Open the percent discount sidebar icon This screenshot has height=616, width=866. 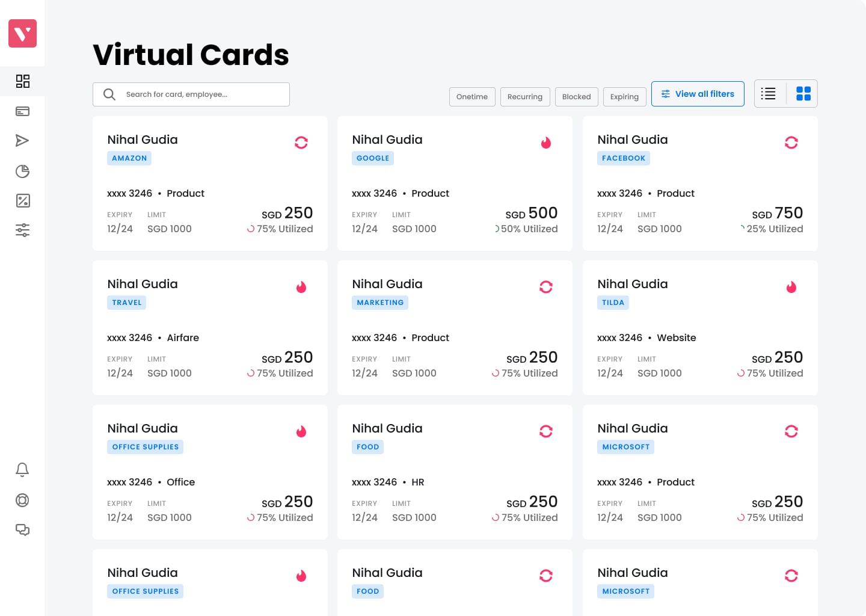22,201
